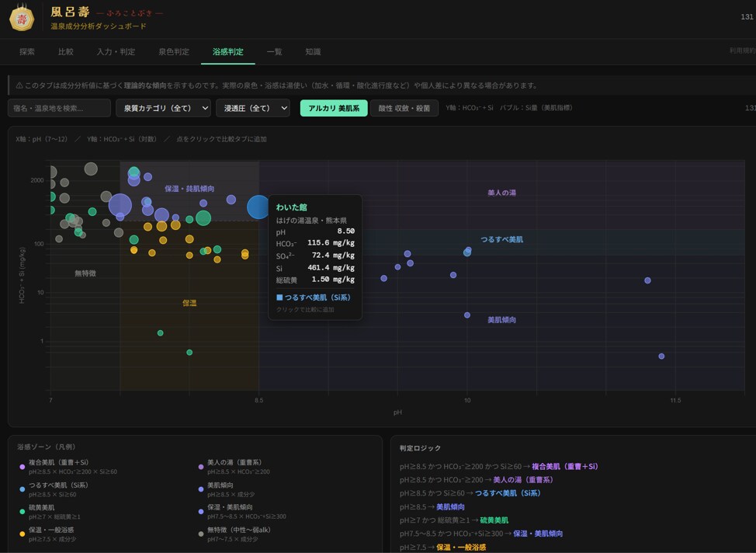Switch to the 知識 tab
The height and width of the screenshot is (553, 756).
[313, 51]
